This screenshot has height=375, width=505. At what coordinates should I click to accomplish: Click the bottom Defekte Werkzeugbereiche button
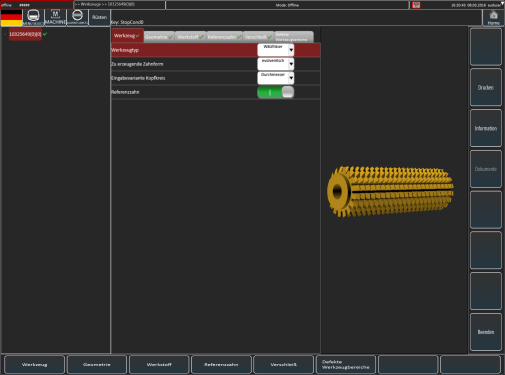[x=346, y=365]
